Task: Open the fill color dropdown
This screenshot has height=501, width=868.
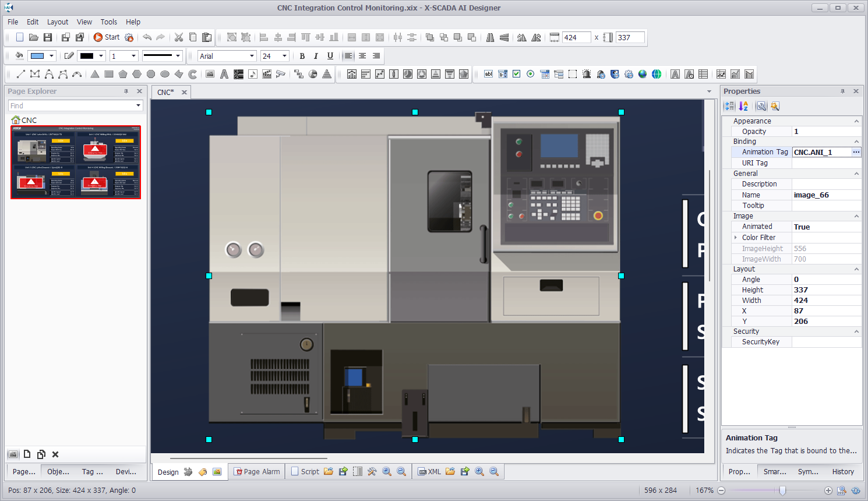Action: click(51, 56)
